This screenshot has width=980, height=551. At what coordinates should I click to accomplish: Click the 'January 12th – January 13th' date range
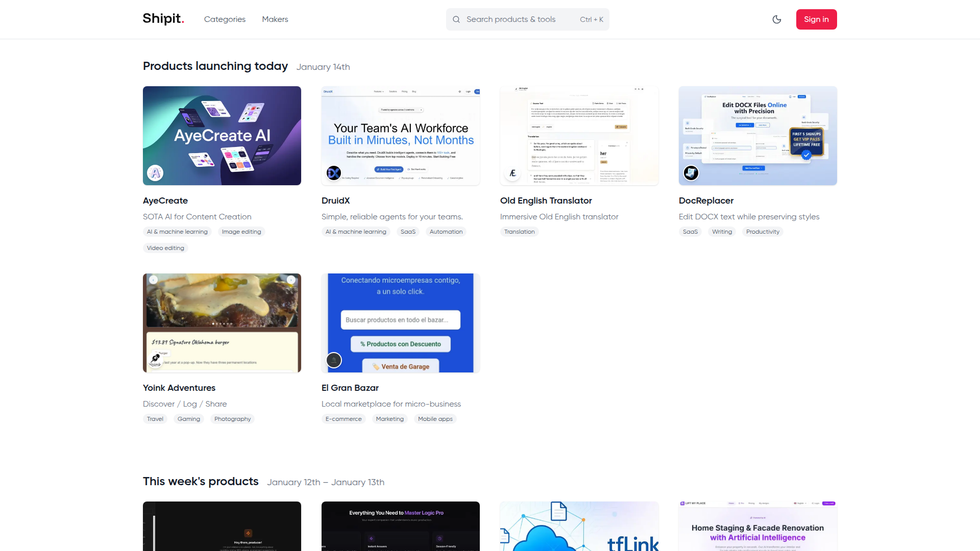pos(326,482)
